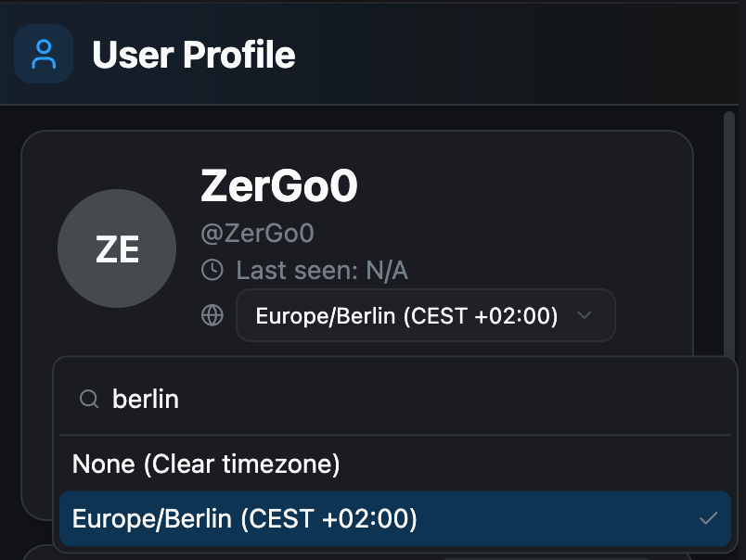Screen dimensions: 746x560
Task: Click the clock icon beside Last seen
Action: tap(212, 270)
